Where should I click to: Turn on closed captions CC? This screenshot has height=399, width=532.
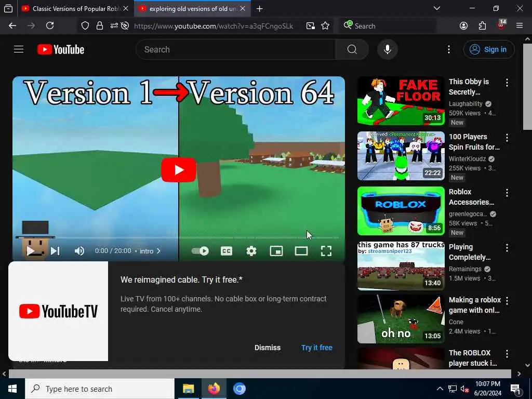coord(227,251)
